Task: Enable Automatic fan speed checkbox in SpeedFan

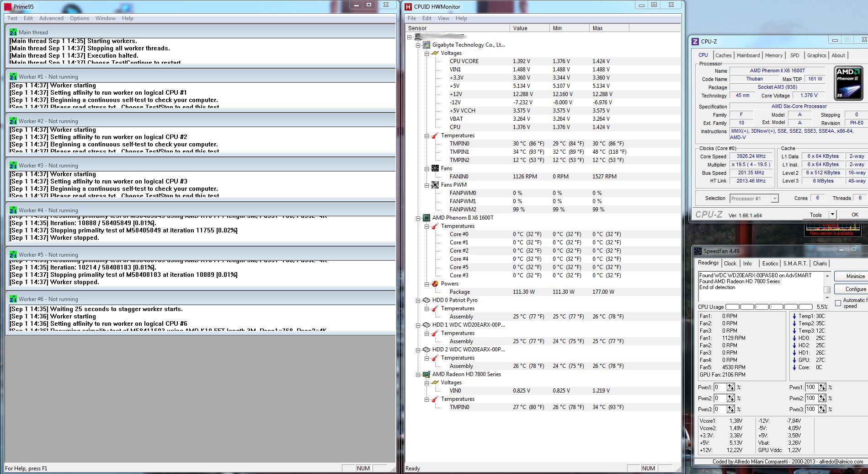Action: click(838, 303)
